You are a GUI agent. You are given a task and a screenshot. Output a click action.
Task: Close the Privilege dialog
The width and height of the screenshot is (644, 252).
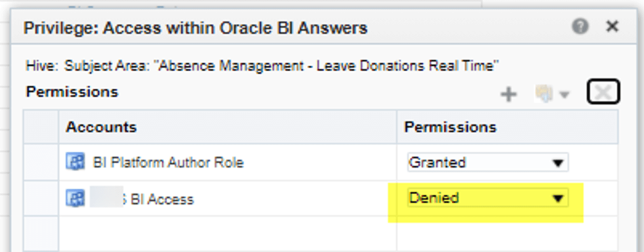point(612,27)
